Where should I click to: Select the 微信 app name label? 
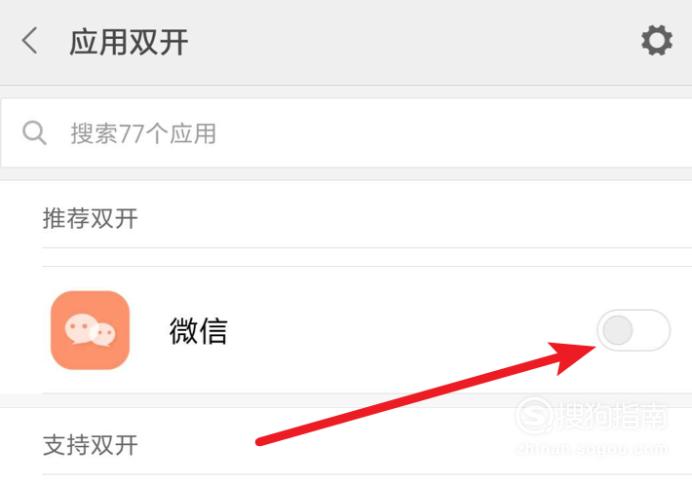point(198,331)
